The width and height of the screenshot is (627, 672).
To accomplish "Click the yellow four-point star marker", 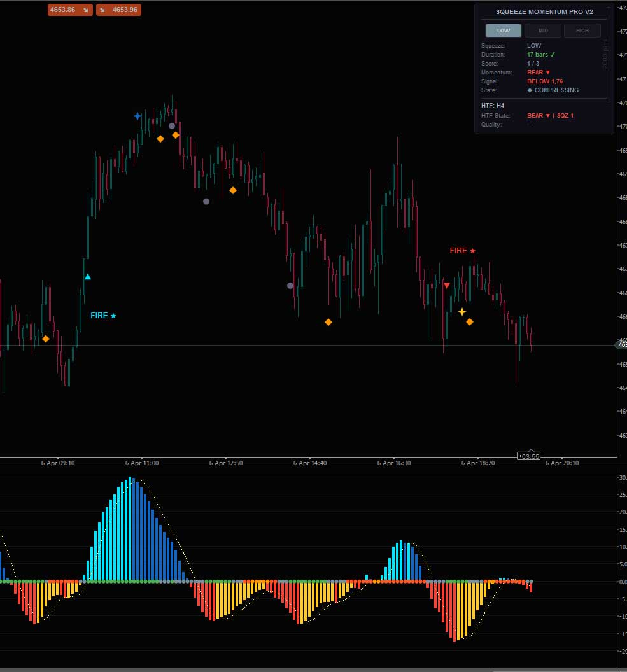I will pos(462,312).
